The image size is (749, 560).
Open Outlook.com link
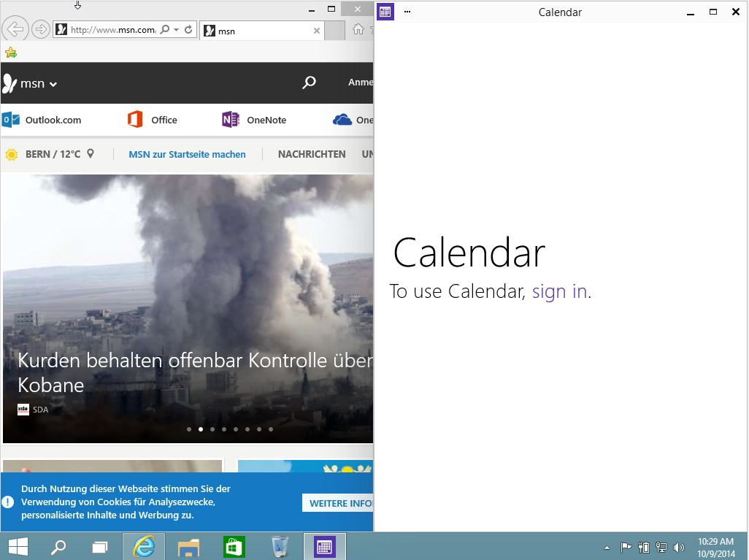[x=42, y=120]
